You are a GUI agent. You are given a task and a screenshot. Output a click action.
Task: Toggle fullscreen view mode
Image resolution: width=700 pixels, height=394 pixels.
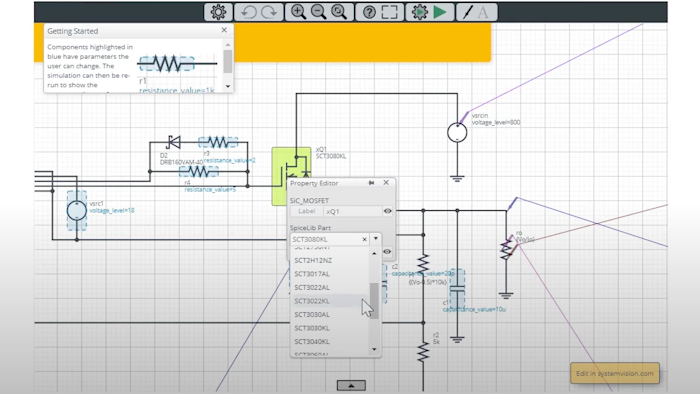point(390,12)
